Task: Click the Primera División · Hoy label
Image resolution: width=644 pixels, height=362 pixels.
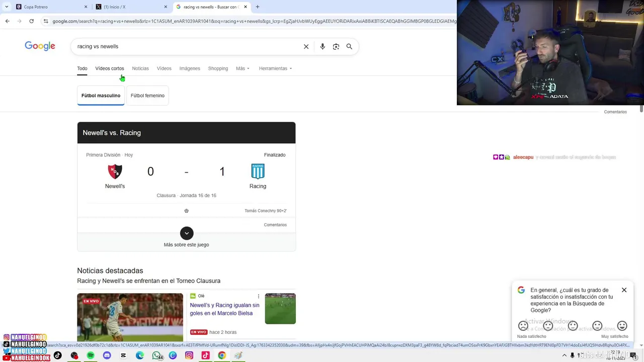Action: 109,155
